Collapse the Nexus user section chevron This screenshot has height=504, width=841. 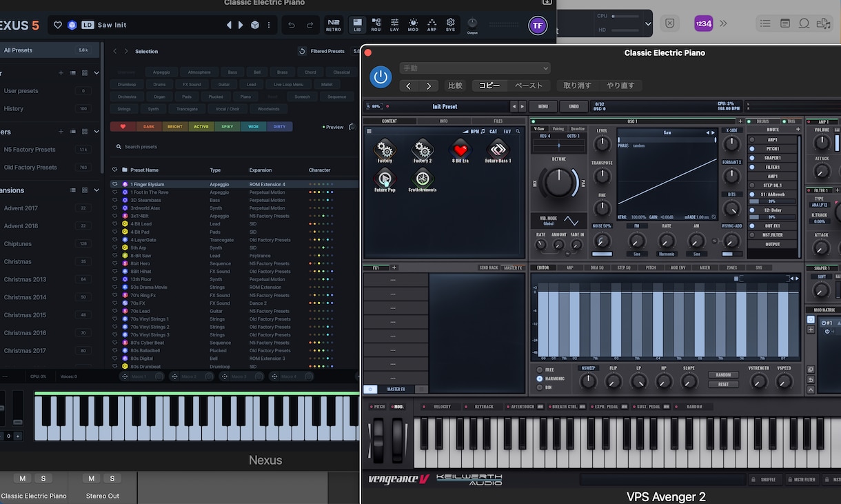click(97, 73)
